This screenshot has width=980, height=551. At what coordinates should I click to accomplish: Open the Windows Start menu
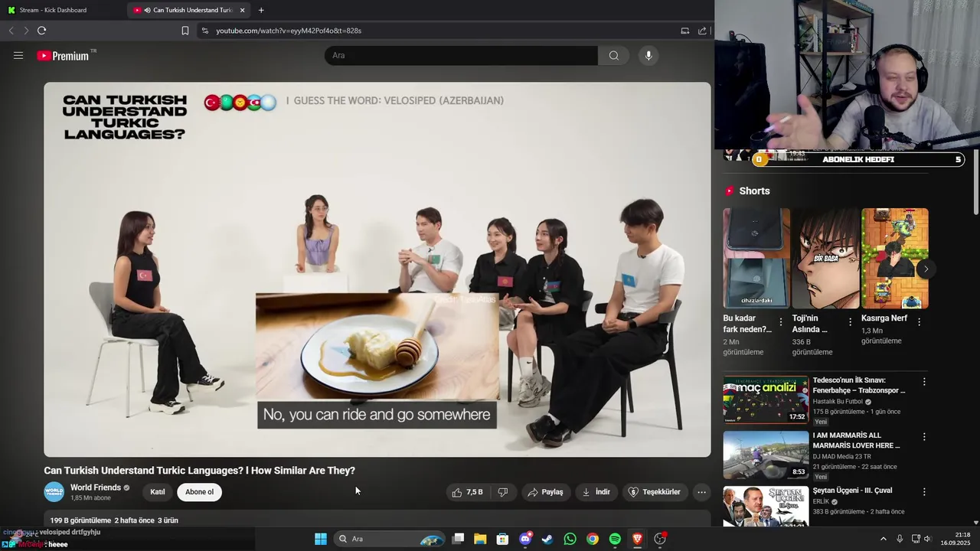click(x=321, y=539)
